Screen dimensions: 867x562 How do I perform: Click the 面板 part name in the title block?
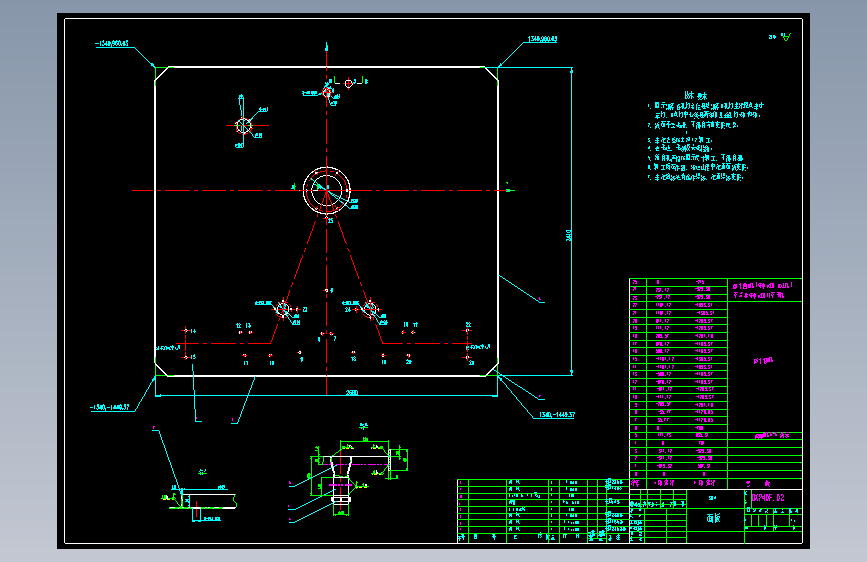[x=714, y=518]
